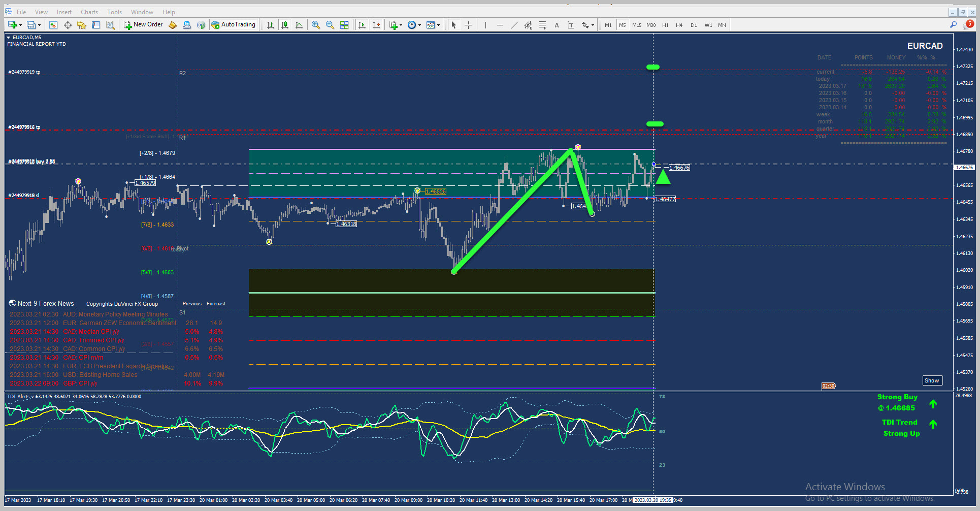980x511 pixels.
Task: Switch to M30 timeframe
Action: pyautogui.click(x=651, y=25)
